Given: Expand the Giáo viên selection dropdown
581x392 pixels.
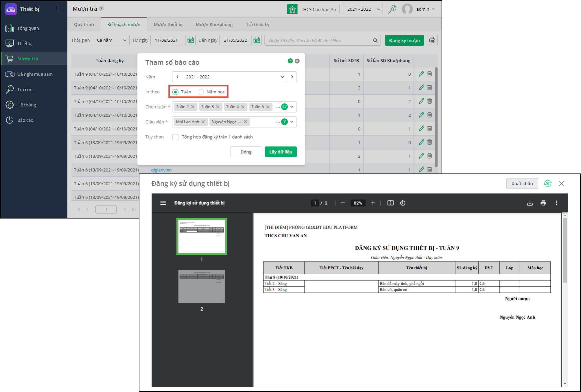Looking at the screenshot, I should (x=292, y=122).
